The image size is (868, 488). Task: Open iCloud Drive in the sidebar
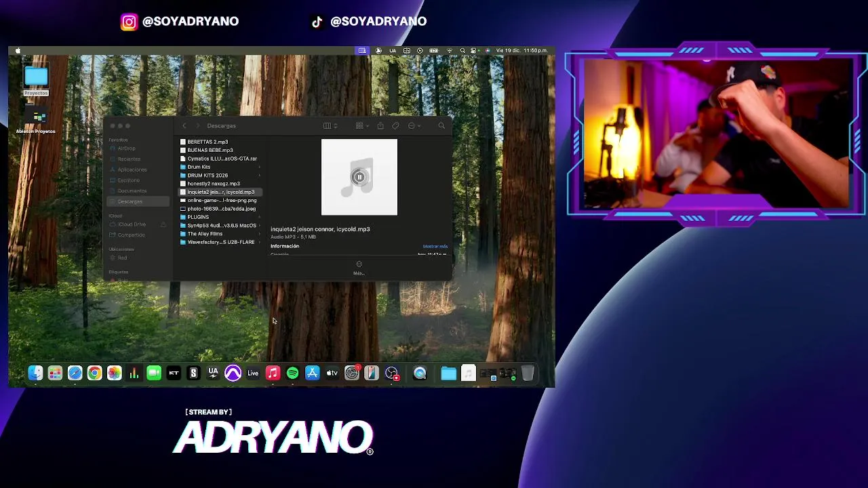[132, 224]
